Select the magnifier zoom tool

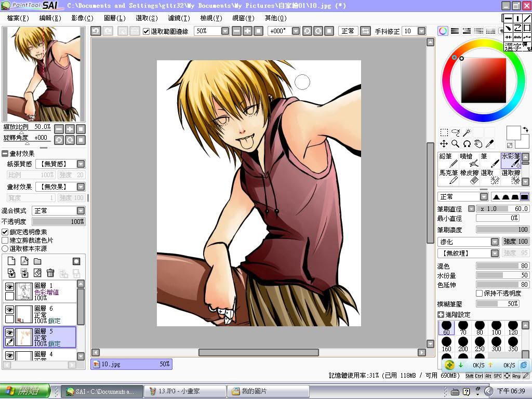(x=455, y=144)
